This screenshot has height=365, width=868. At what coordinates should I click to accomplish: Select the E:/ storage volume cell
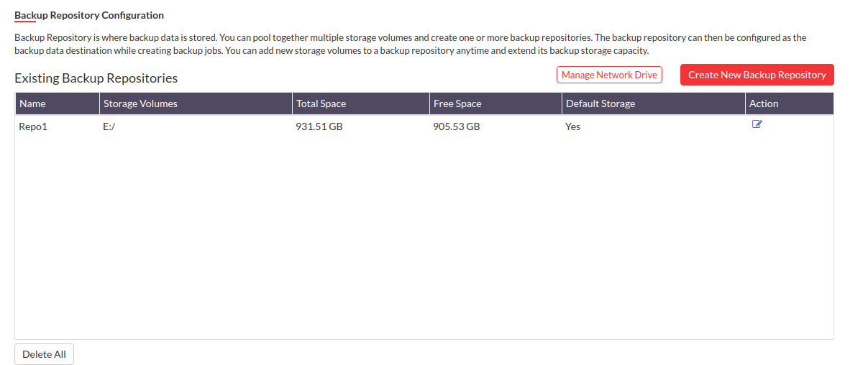tap(110, 126)
